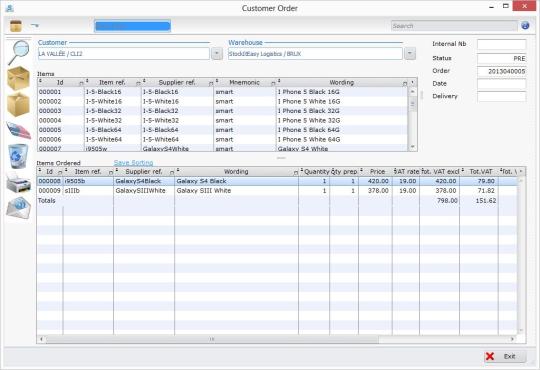Click the highlighted blue field in the toolbar
Image resolution: width=540 pixels, height=370 pixels.
[x=132, y=26]
